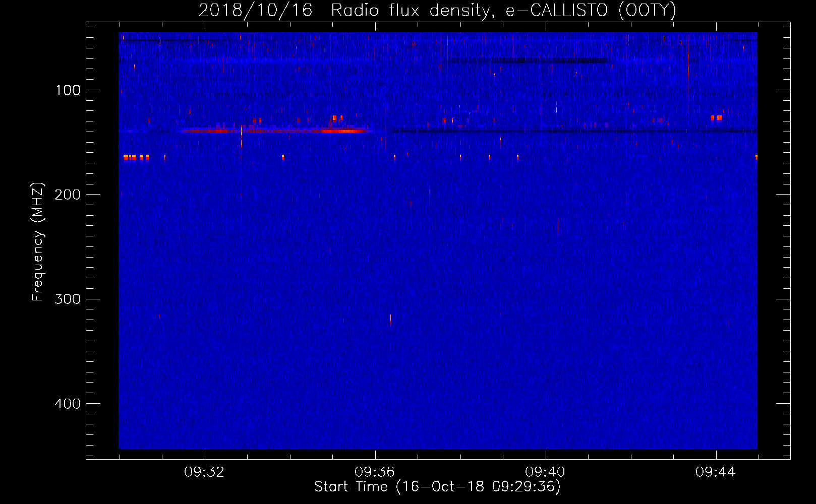
Task: Click the 400 frequency tick label
Action: (x=68, y=404)
